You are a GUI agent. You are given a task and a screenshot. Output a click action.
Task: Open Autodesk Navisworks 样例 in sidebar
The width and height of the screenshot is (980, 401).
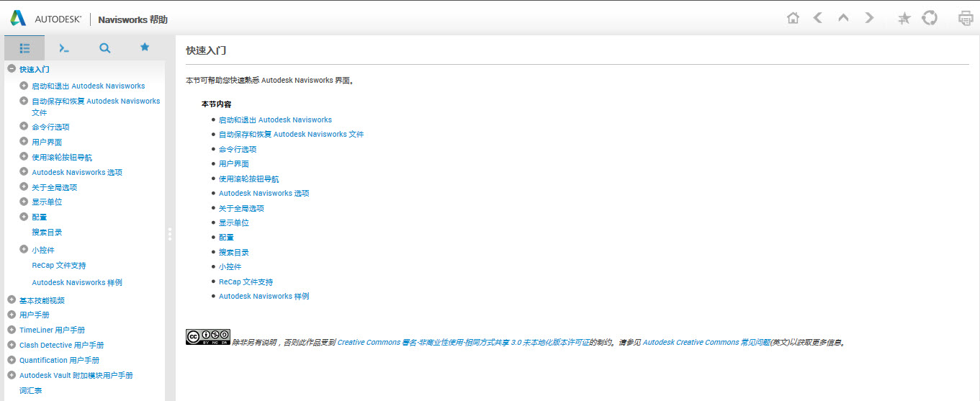[77, 283]
